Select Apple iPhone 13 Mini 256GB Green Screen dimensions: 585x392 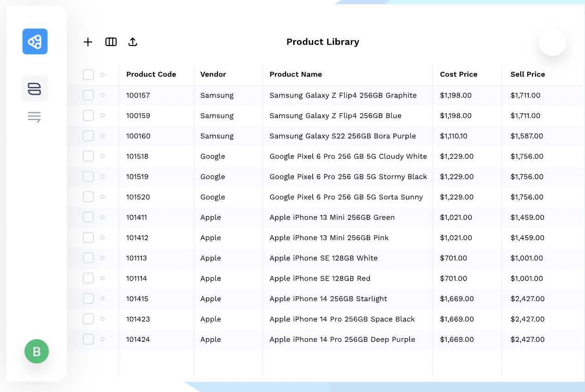(332, 217)
